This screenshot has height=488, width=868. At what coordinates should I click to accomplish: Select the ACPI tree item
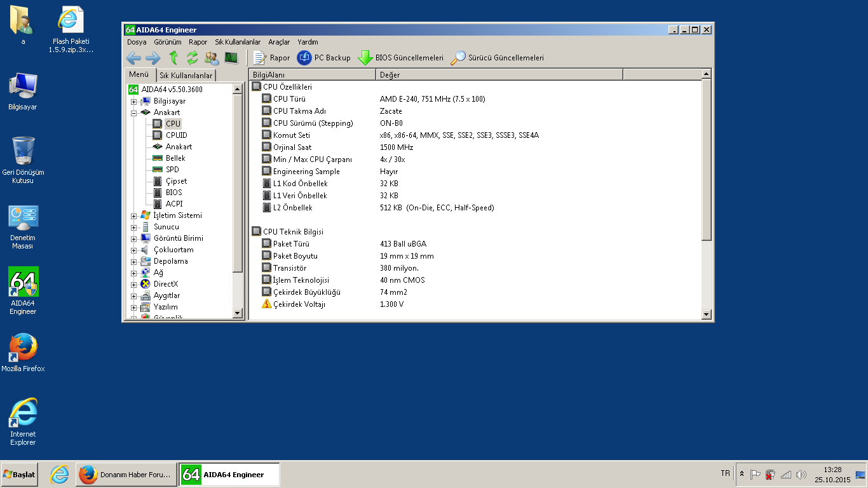click(x=174, y=204)
